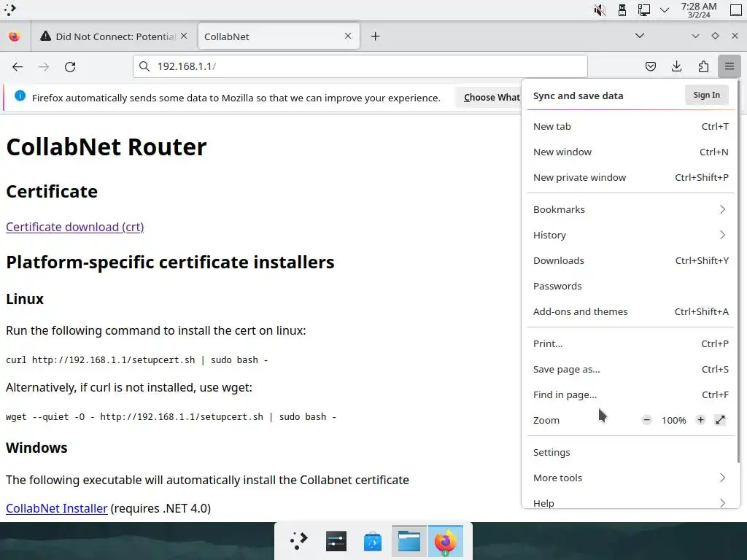Close the 'Did Not Connect' tab
Screen dimensions: 747x560
pyautogui.click(x=184, y=36)
